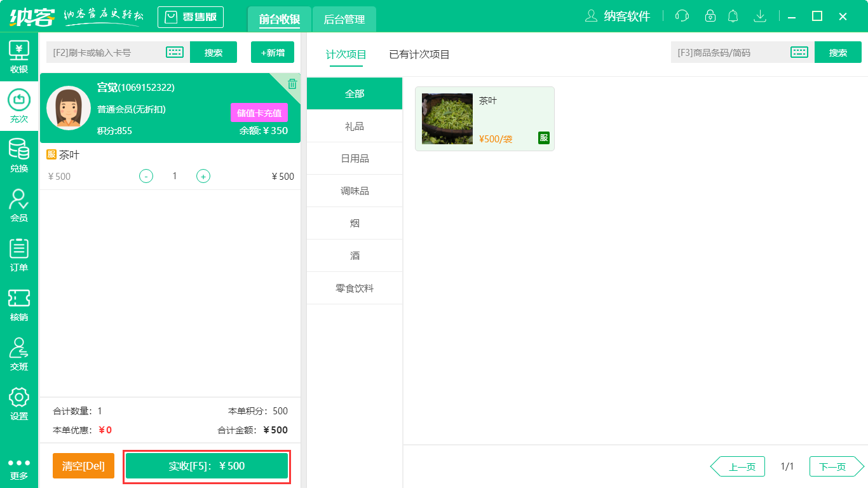Select the 烟 category
Screen dimensions: 868x488
coord(355,223)
